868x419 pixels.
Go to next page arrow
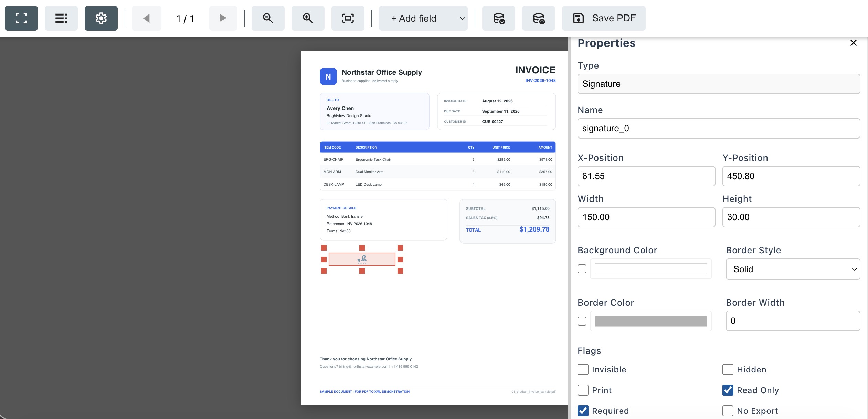point(223,18)
